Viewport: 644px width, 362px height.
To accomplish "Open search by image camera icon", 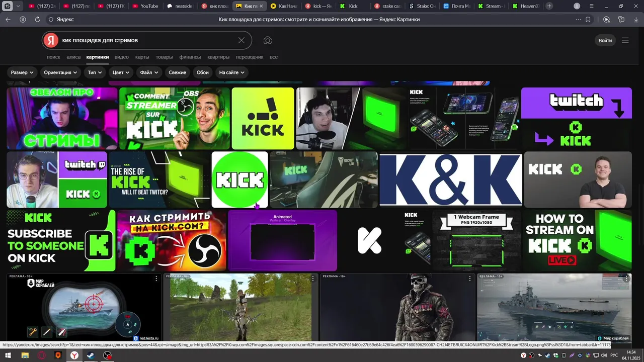I will pos(268,40).
